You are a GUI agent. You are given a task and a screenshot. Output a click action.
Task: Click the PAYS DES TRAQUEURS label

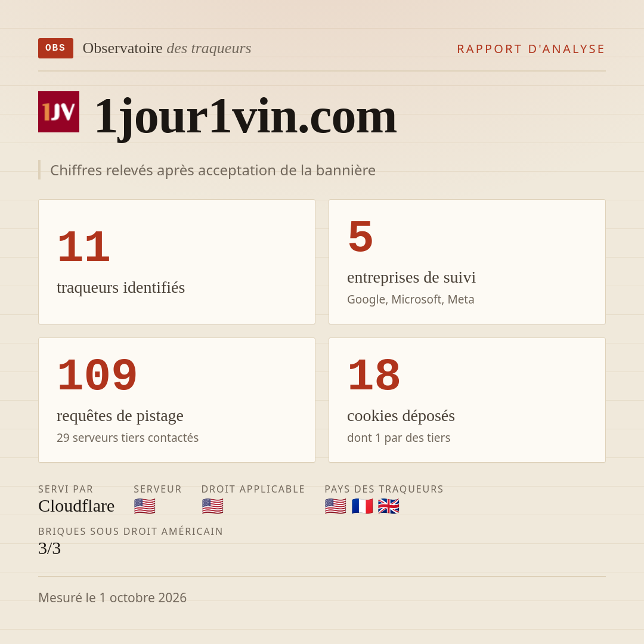click(x=384, y=489)
